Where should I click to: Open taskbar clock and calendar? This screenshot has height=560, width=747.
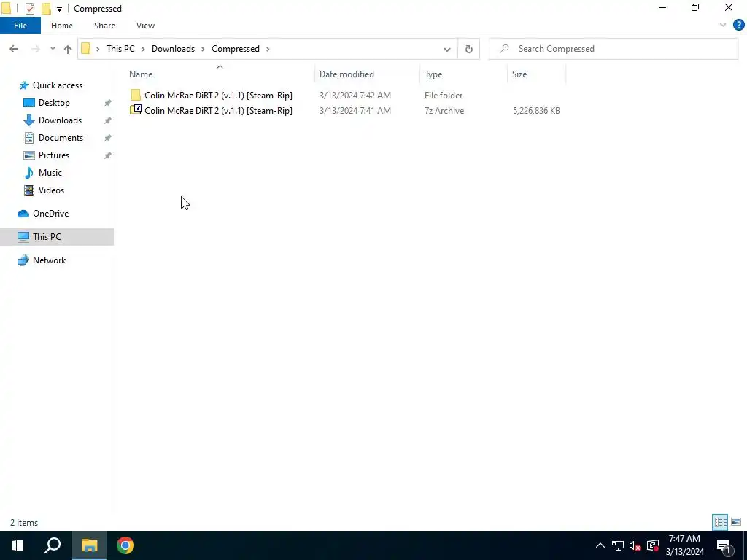click(x=684, y=545)
